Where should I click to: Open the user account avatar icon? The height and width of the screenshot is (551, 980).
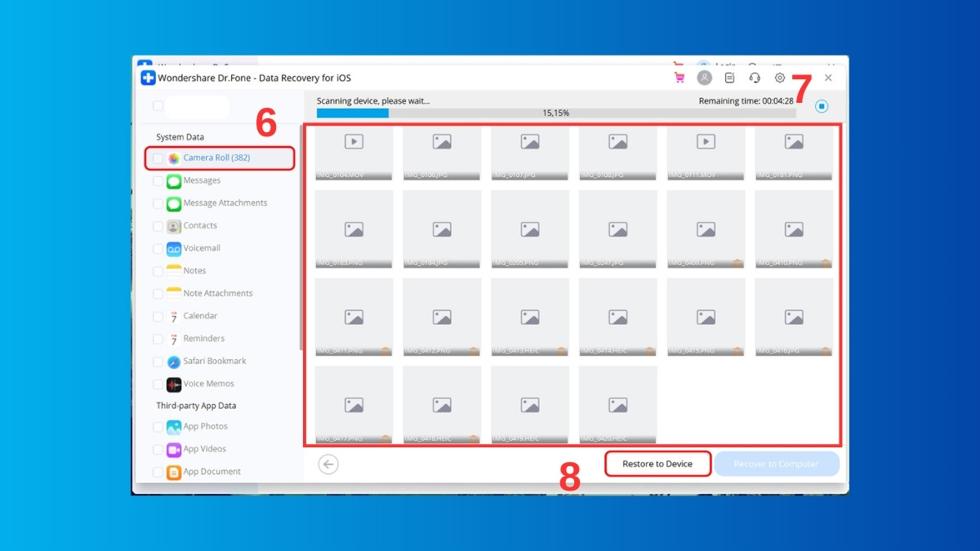705,78
